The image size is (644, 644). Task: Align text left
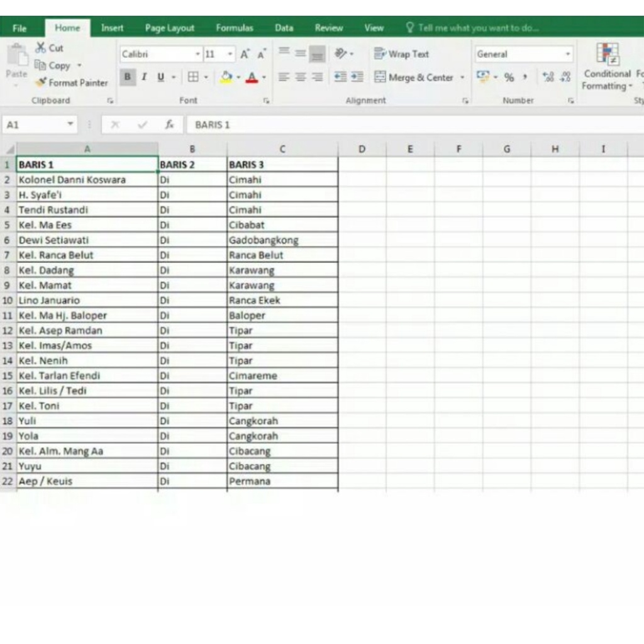tap(284, 77)
